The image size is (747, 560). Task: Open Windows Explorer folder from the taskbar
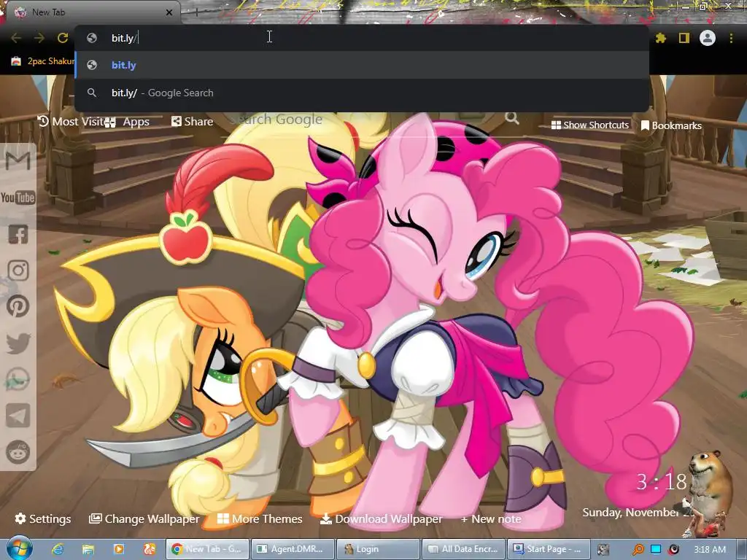coord(88,550)
